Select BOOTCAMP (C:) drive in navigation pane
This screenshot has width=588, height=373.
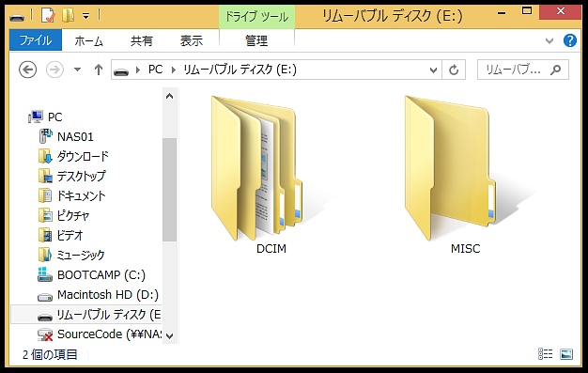pos(101,275)
